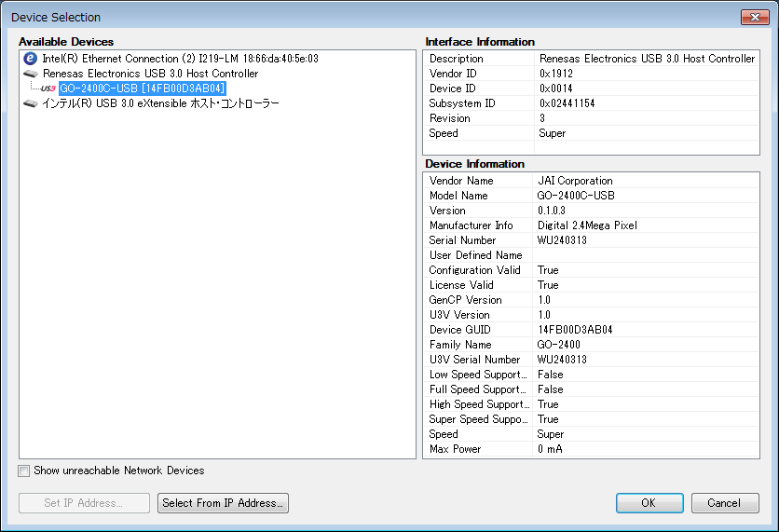The width and height of the screenshot is (779, 532).
Task: Click the US3 icon beside GO-2400C-USB
Action: click(x=48, y=89)
